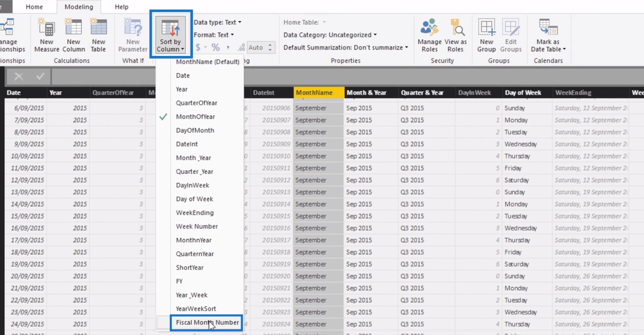This screenshot has width=644, height=335.
Task: Select the Quarter & Year column header
Action: pyautogui.click(x=427, y=93)
